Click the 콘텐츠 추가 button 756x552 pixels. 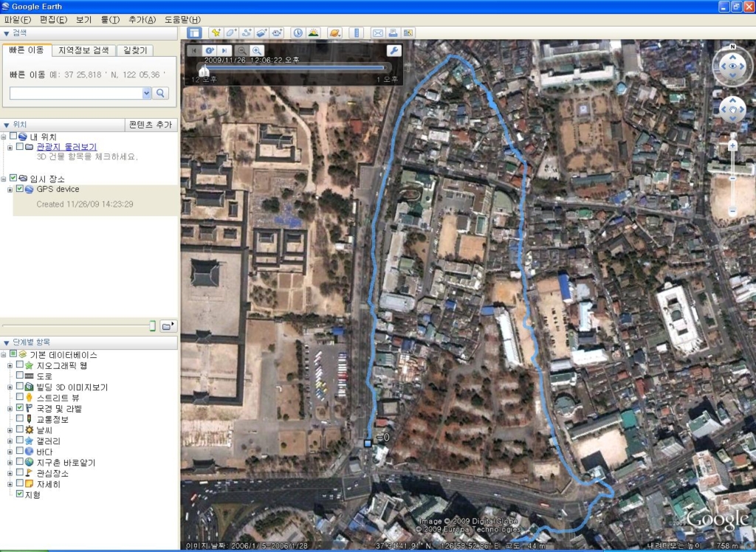click(x=151, y=125)
